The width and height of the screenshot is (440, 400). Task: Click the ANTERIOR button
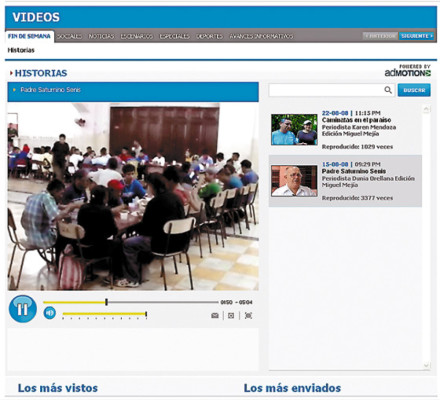tap(380, 36)
